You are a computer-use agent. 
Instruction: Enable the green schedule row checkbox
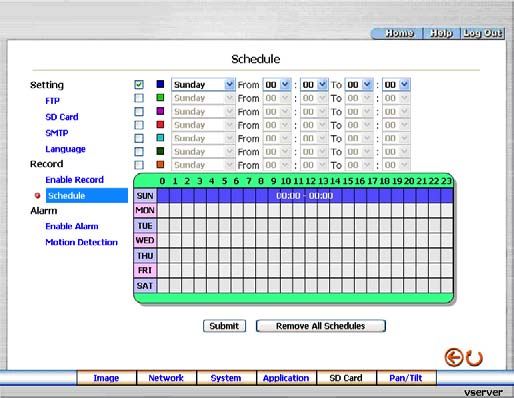pos(139,98)
